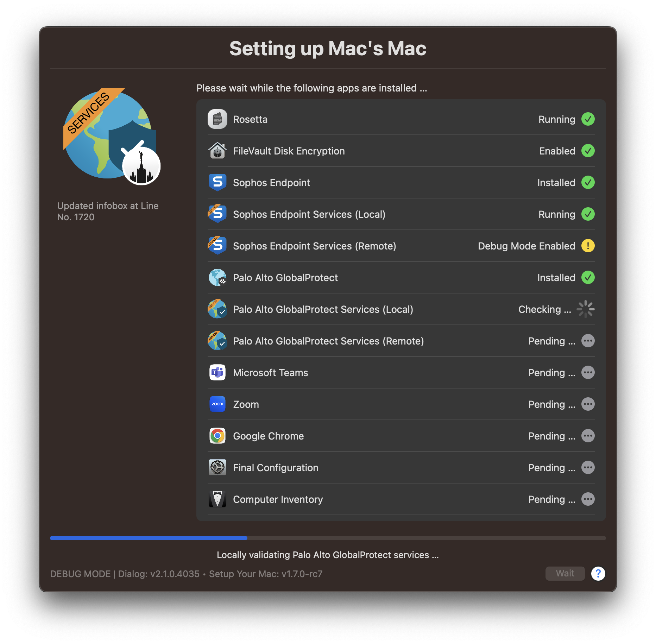Open the help question mark button
The image size is (656, 644).
598,574
